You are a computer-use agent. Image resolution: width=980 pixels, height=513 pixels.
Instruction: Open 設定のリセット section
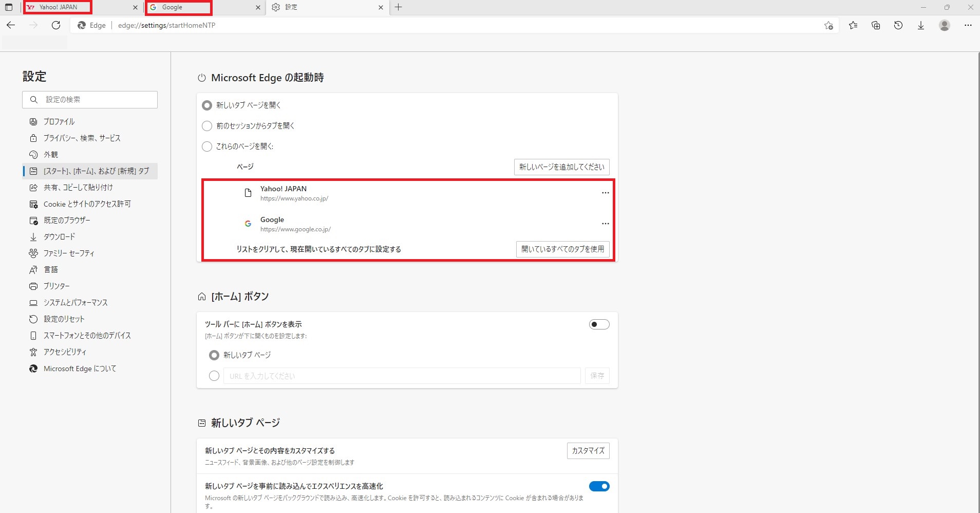pos(90,319)
